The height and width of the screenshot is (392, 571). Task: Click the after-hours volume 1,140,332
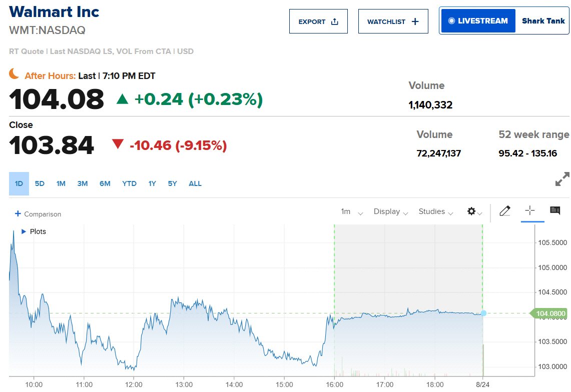click(430, 105)
